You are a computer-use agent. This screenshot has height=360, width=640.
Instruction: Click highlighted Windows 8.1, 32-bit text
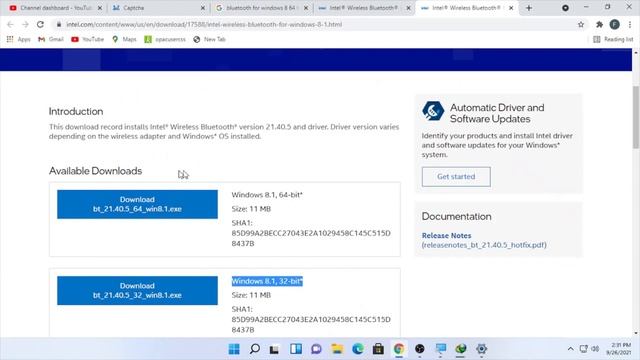pyautogui.click(x=267, y=281)
